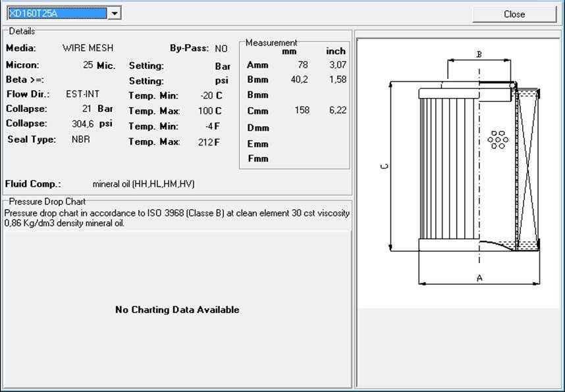Click the XD160T25A combo box text field
This screenshot has height=392, width=565.
tap(56, 13)
